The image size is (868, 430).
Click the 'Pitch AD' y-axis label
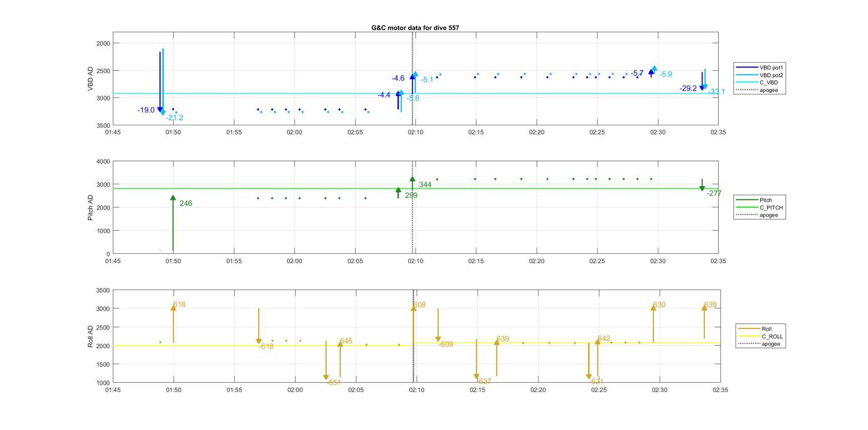pos(90,207)
